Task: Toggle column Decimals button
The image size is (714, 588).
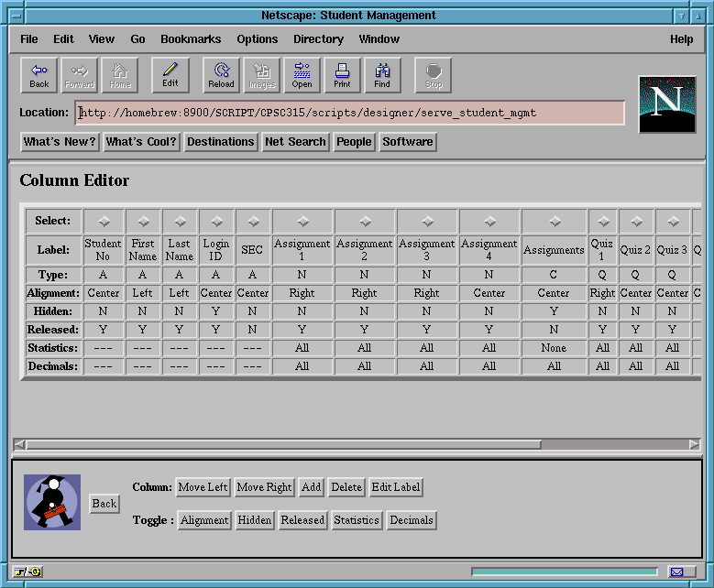Action: [x=412, y=520]
